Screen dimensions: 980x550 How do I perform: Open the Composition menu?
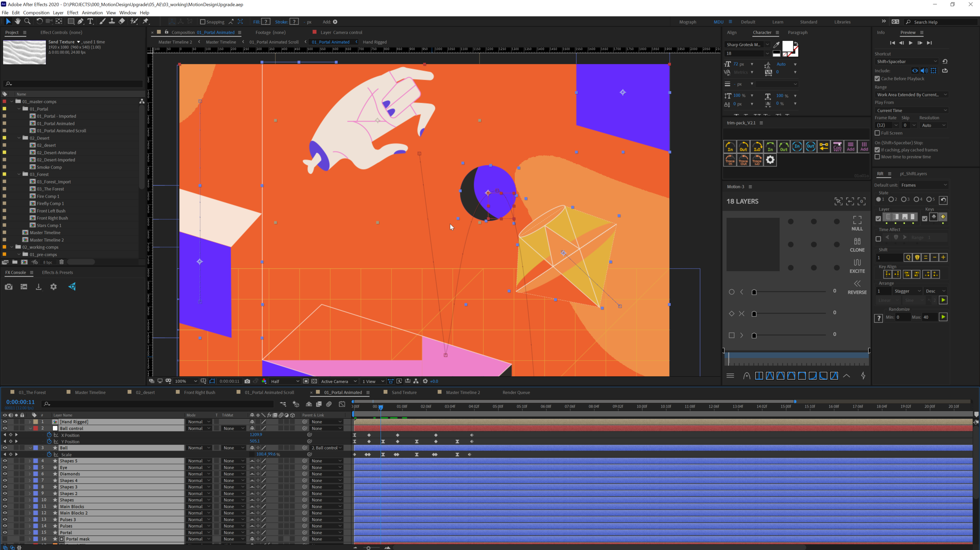tap(36, 12)
